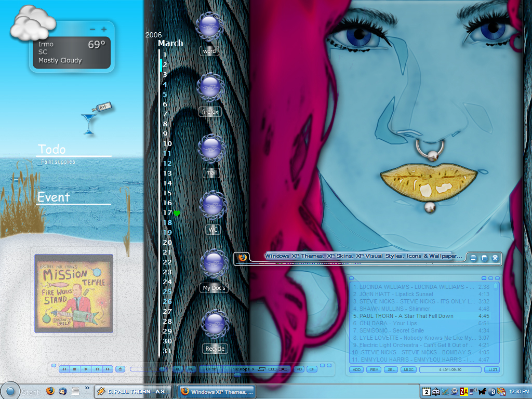Open the firefox orb desktop shortcut
532x399 pixels.
pyautogui.click(x=210, y=88)
